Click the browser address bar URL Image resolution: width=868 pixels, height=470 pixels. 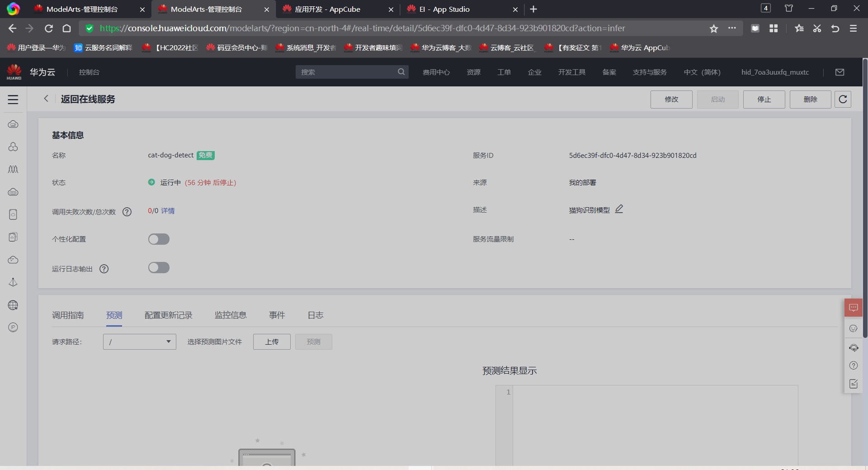point(363,28)
